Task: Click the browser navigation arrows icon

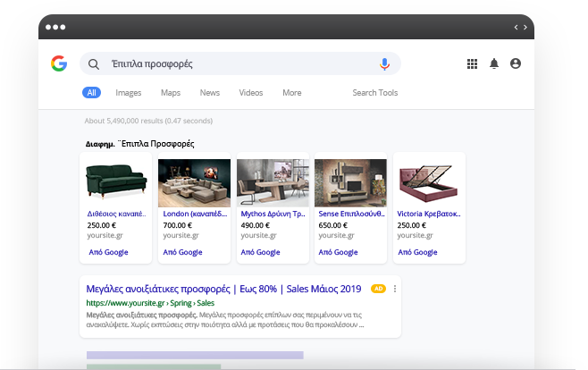Action: click(520, 27)
